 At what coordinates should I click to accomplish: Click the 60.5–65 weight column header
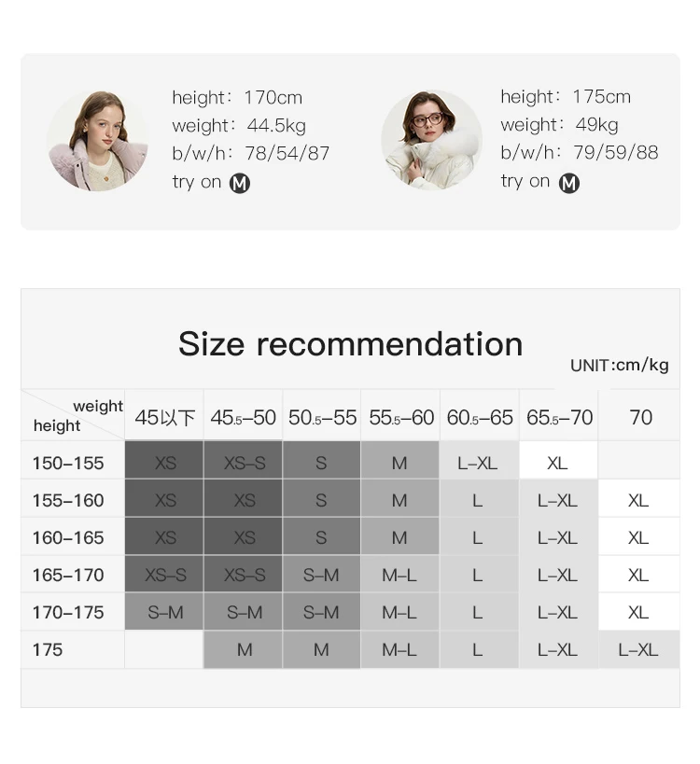[480, 417]
